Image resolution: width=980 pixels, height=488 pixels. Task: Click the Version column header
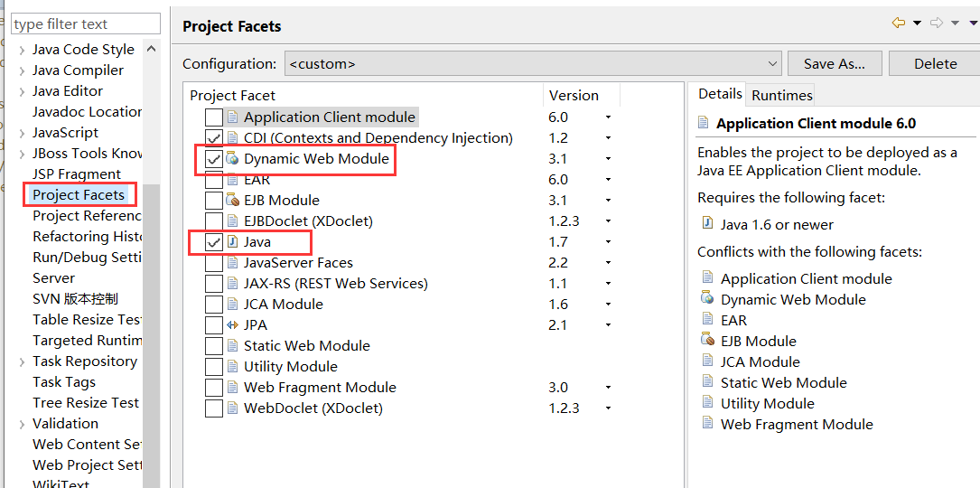pyautogui.click(x=582, y=95)
